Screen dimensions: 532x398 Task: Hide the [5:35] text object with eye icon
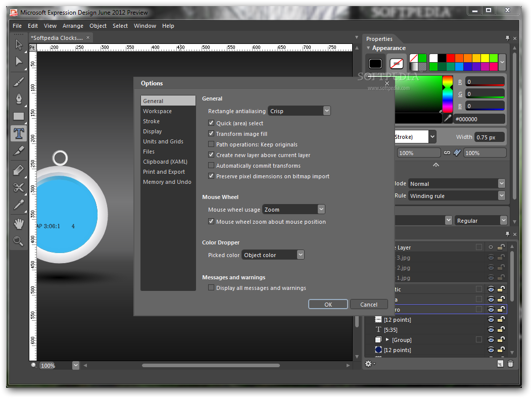tap(491, 329)
